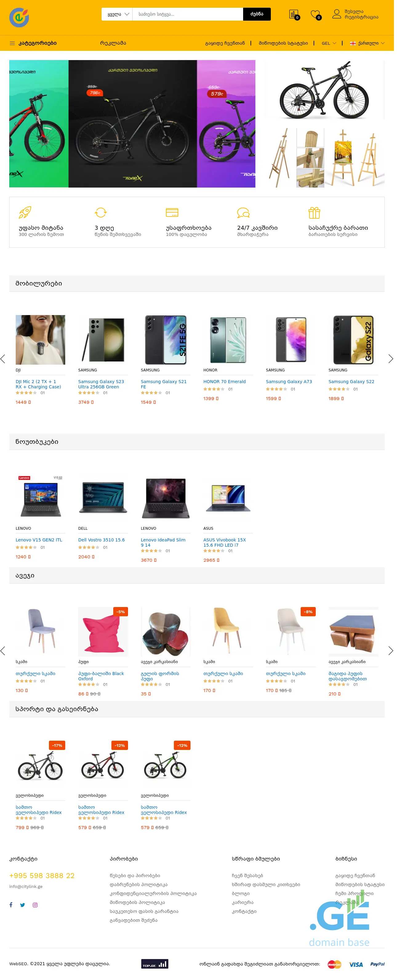
Task: Open the Twitter icon in footer
Action: click(22, 905)
